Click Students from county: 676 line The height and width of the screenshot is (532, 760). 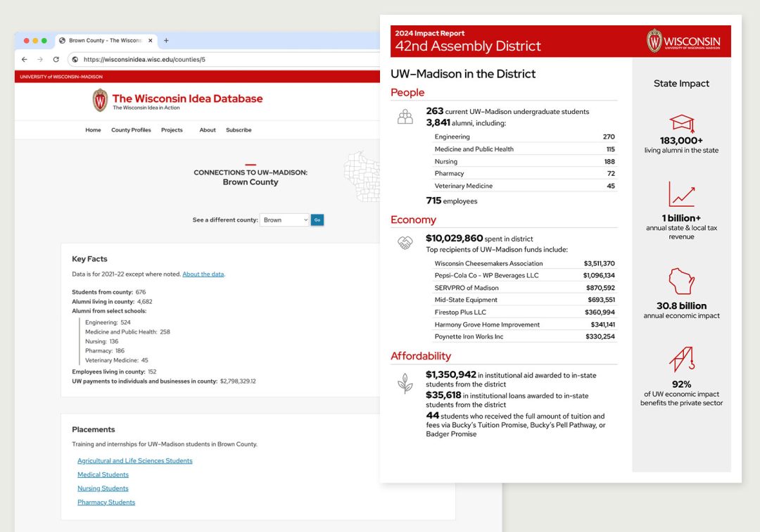click(x=108, y=292)
